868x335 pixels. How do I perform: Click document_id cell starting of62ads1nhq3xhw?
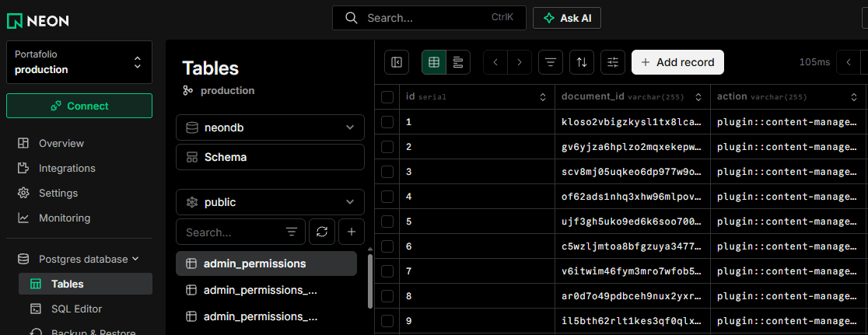[632, 196]
